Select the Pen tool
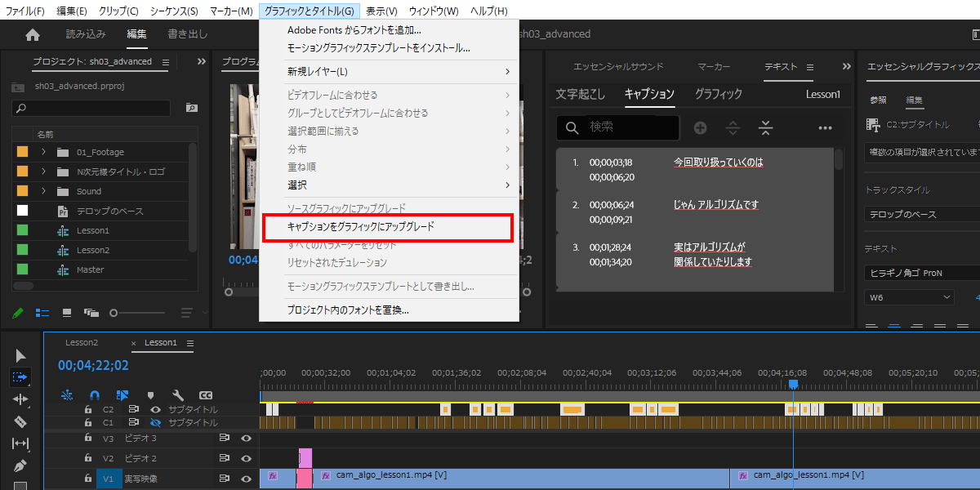 (x=20, y=465)
